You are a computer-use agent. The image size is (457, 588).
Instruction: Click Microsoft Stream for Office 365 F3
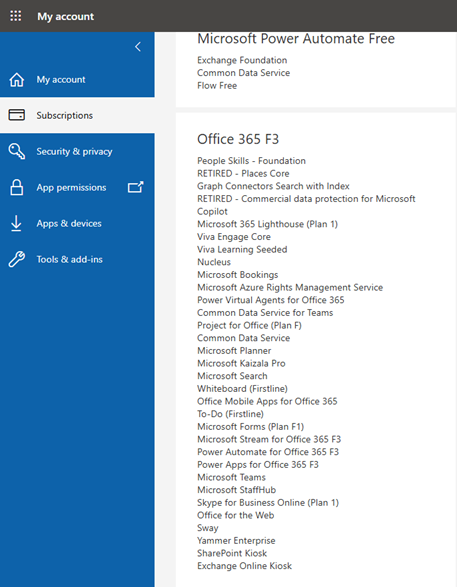pos(269,440)
